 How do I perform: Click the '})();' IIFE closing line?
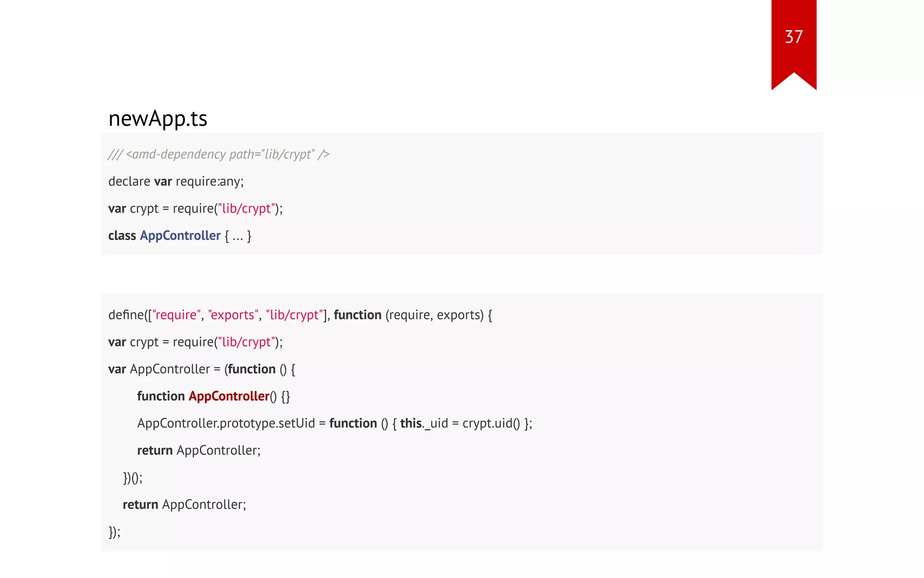click(x=133, y=478)
